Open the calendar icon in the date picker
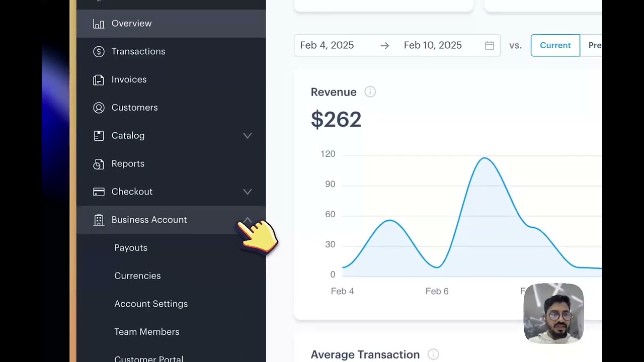 pyautogui.click(x=489, y=45)
